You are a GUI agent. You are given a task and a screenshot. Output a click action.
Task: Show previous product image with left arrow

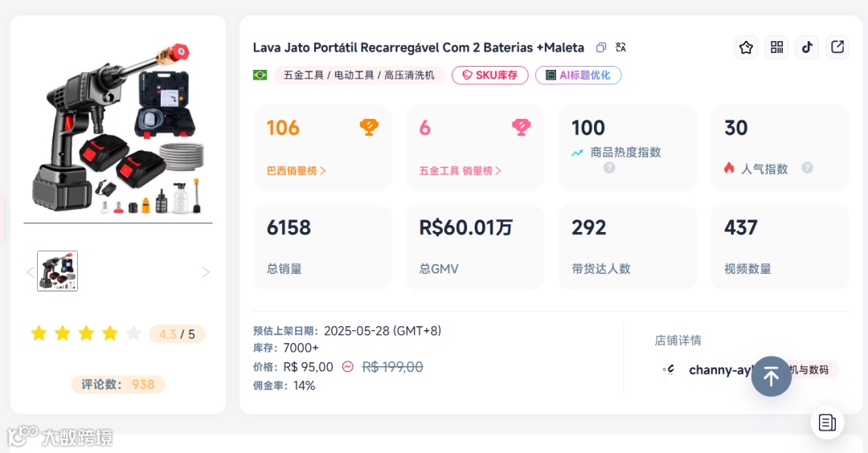click(x=31, y=272)
